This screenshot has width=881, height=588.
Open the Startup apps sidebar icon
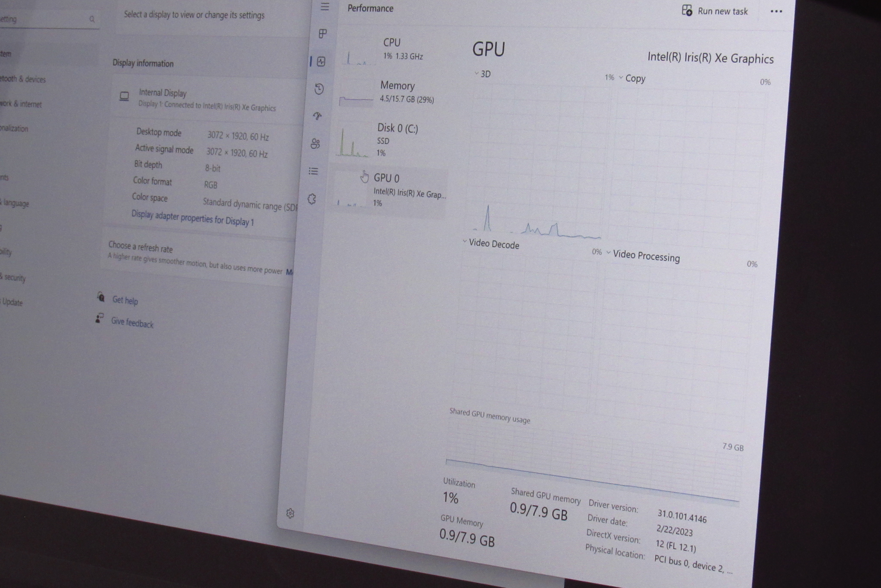click(x=317, y=116)
